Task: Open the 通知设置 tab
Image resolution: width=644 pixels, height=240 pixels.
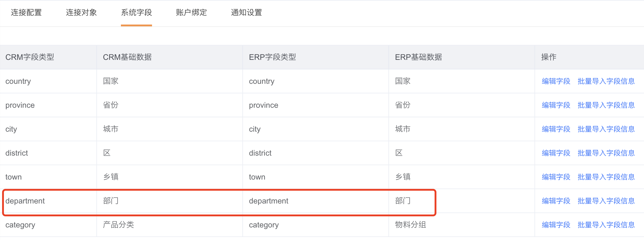Action: click(247, 13)
